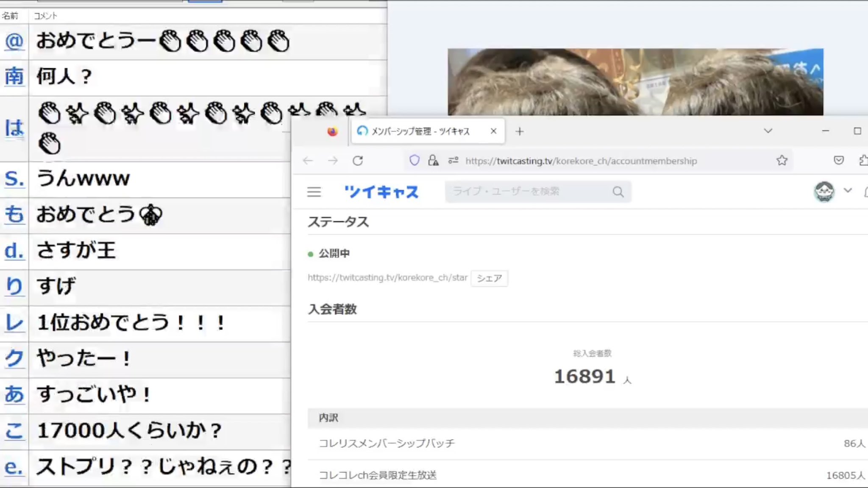868x488 pixels.
Task: Click the Save to Pocket icon
Action: (x=838, y=160)
